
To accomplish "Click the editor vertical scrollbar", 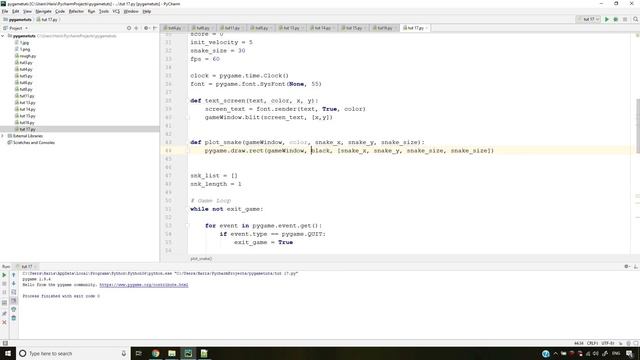I will [638, 126].
